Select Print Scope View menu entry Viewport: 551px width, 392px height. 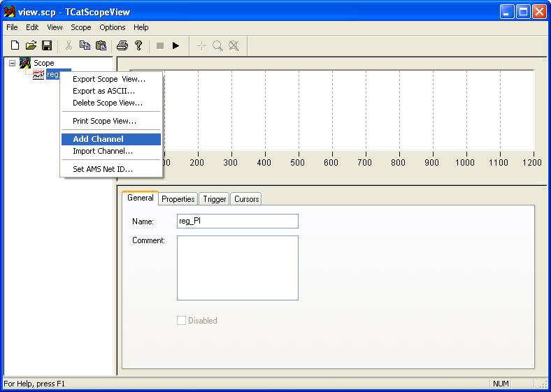click(x=111, y=121)
